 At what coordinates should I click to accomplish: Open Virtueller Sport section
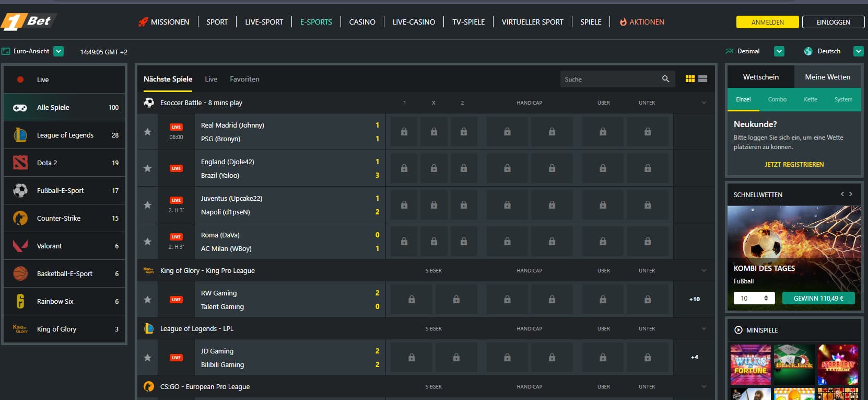[x=532, y=22]
